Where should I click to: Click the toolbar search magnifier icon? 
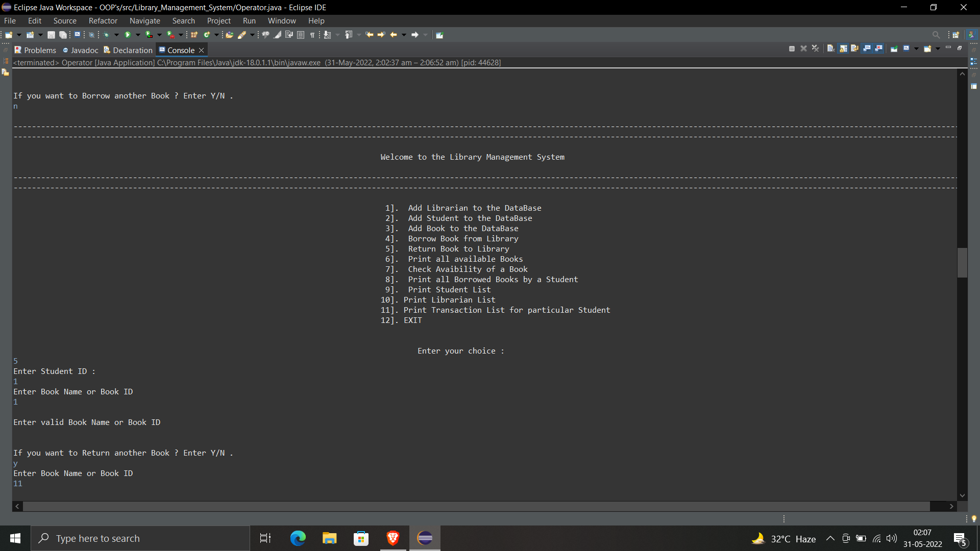[x=936, y=35]
